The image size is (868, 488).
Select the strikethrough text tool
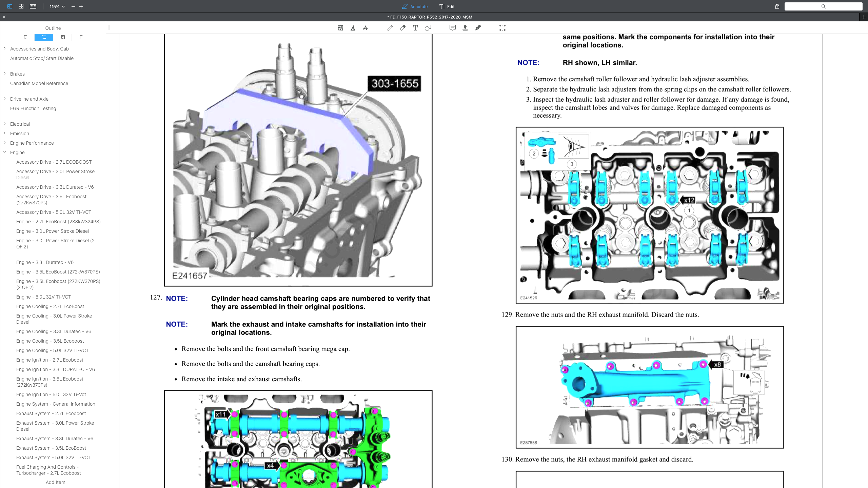pos(366,28)
